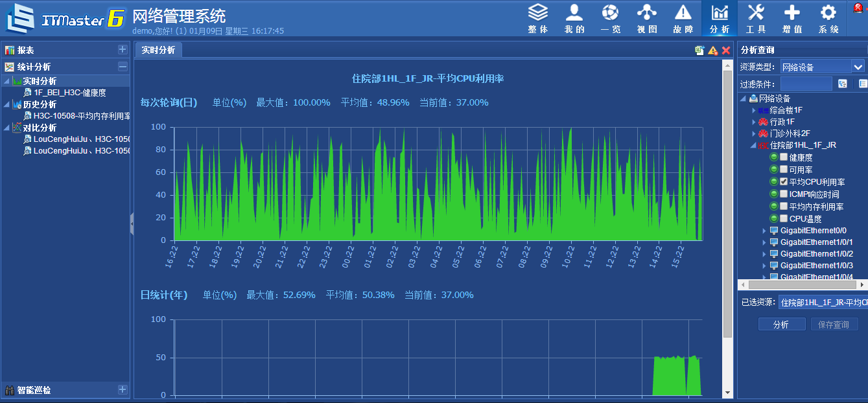Tick the 健康度 checkbox

784,157
